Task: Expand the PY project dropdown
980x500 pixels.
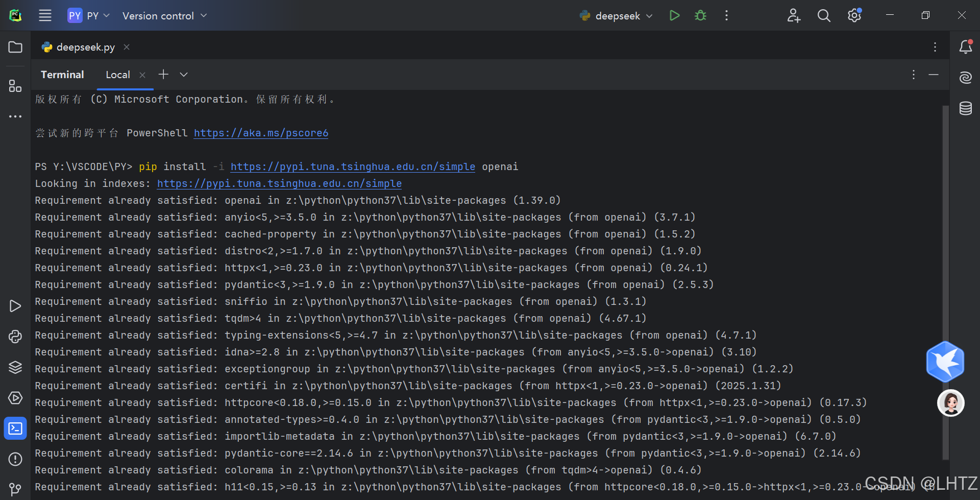Action: coord(89,15)
